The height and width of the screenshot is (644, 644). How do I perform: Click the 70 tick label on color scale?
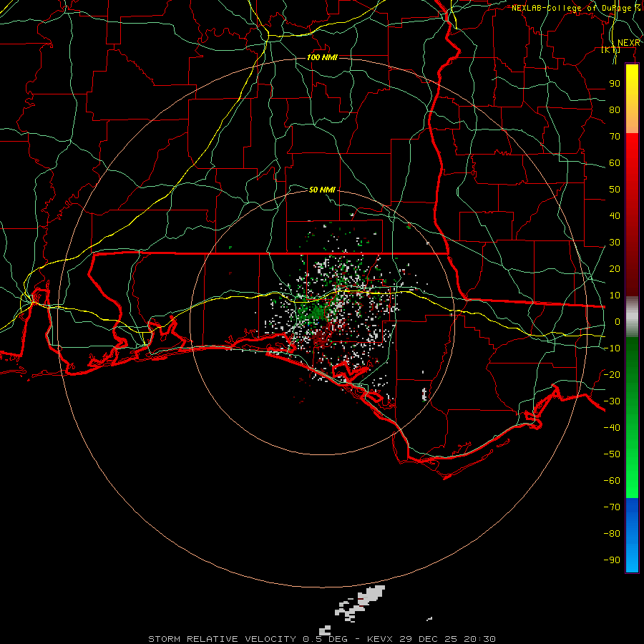[615, 137]
